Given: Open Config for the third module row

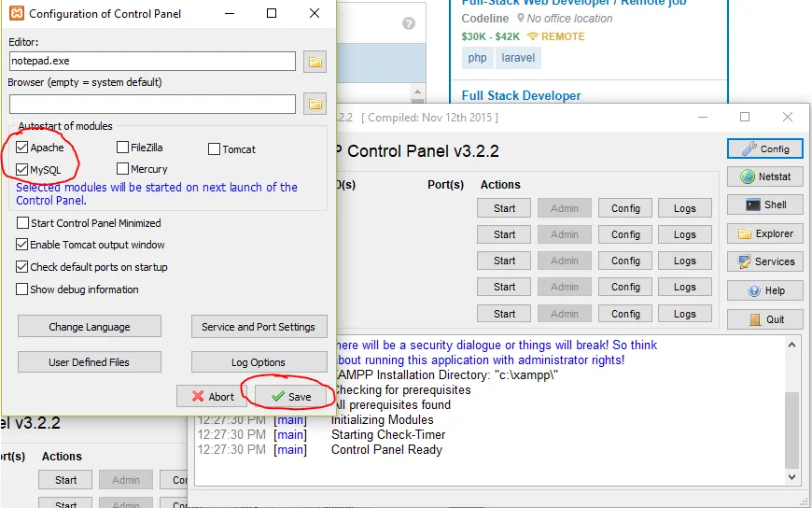Looking at the screenshot, I should (x=625, y=261).
